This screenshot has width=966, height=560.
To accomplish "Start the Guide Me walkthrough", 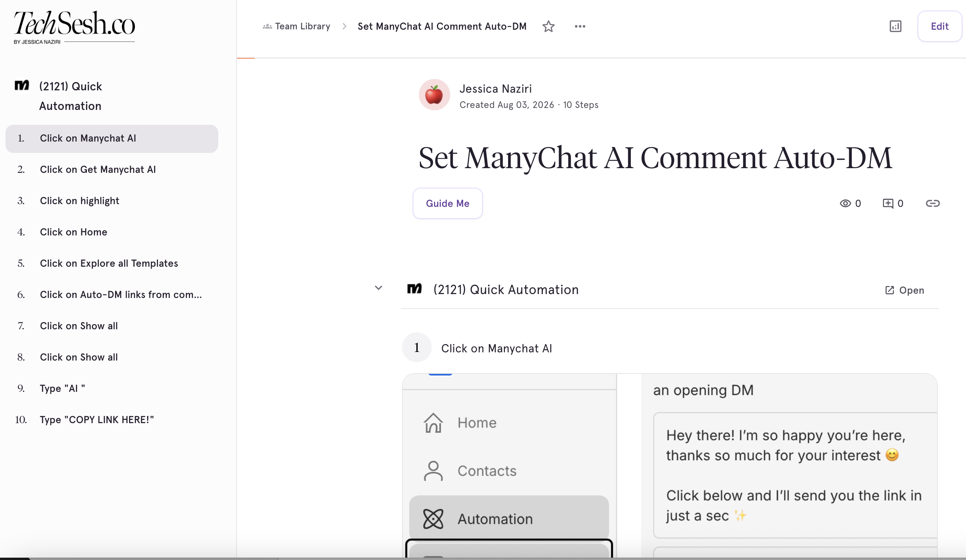I will pos(447,203).
